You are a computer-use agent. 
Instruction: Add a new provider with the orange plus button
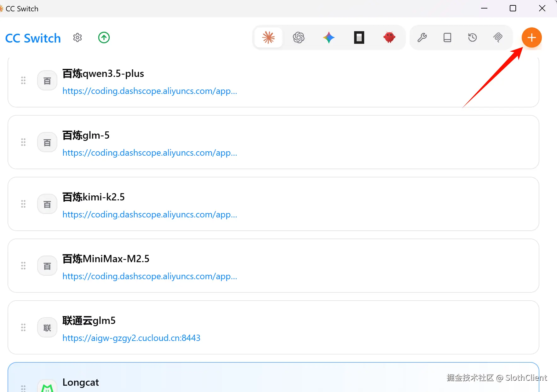(532, 37)
